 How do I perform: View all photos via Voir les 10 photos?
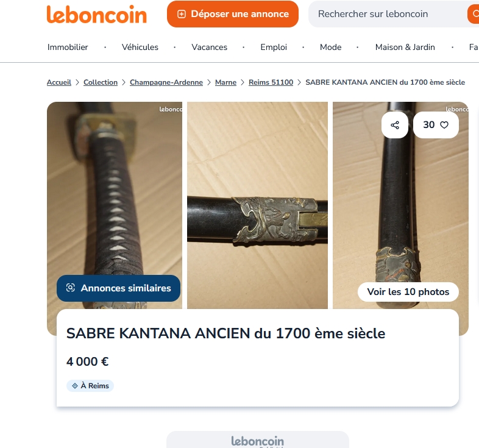tap(408, 292)
